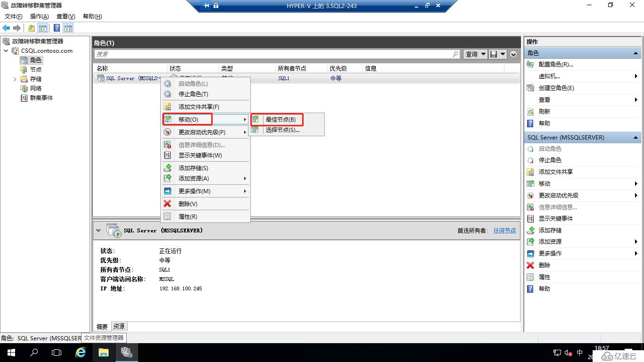644x362 pixels.
Task: Click 显示关键事件(W) in context menu
Action: click(x=205, y=155)
